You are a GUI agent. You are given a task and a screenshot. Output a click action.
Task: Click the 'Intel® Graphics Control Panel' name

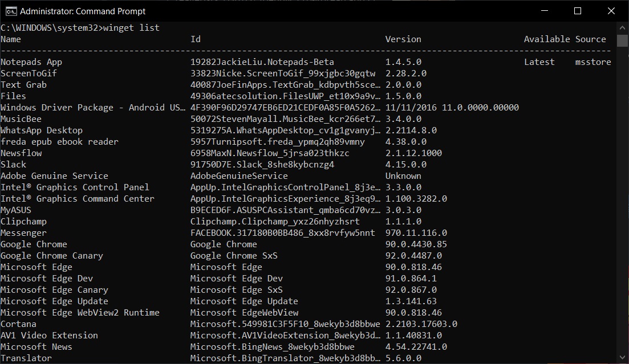pyautogui.click(x=75, y=187)
